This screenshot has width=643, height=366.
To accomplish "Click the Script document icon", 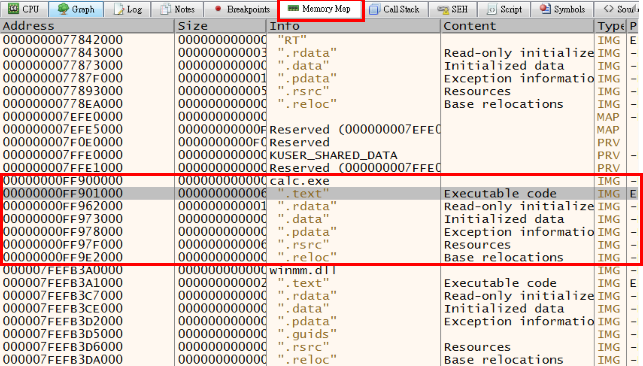I will pos(491,9).
